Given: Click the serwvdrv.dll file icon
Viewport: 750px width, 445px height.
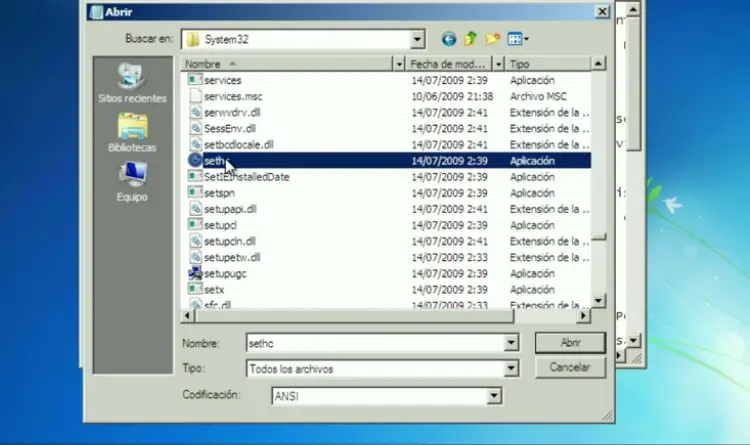Looking at the screenshot, I should tap(195, 112).
